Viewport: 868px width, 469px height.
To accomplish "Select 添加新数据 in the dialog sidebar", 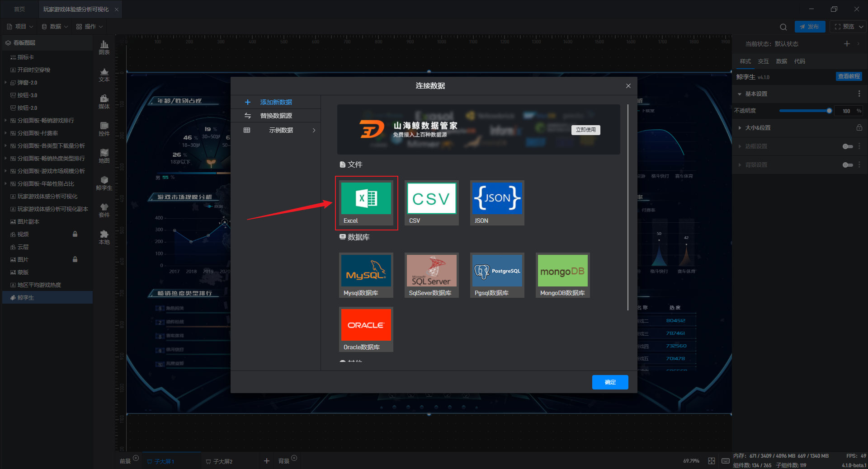I will tap(276, 102).
